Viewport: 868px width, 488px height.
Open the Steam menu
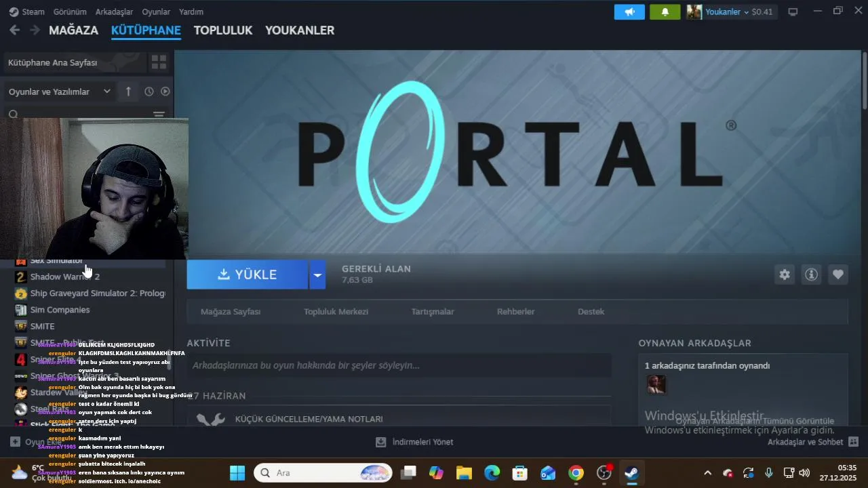[26, 12]
